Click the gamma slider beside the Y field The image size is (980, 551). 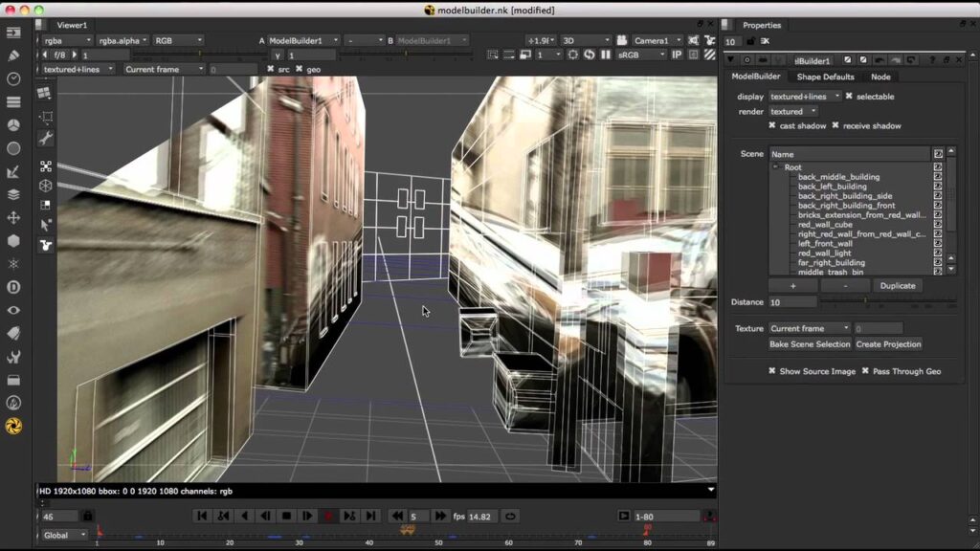(406, 55)
